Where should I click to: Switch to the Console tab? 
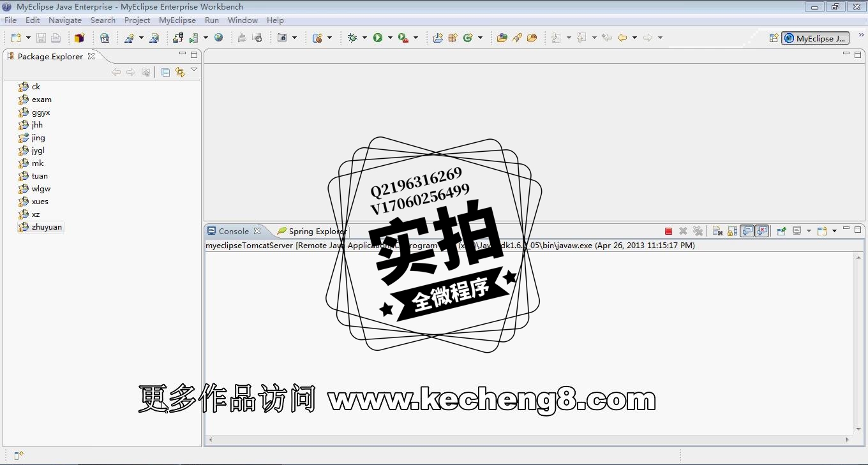coord(234,231)
